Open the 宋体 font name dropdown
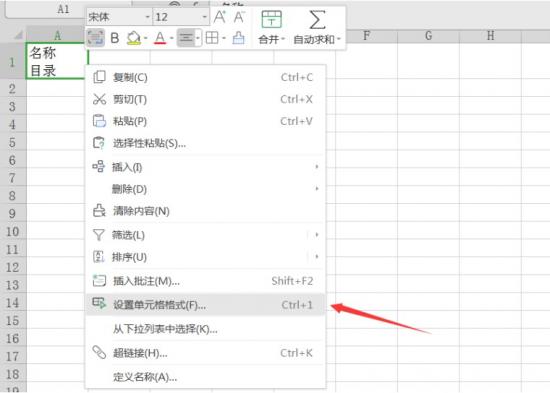Viewport: 550px width, 393px height. click(x=147, y=17)
